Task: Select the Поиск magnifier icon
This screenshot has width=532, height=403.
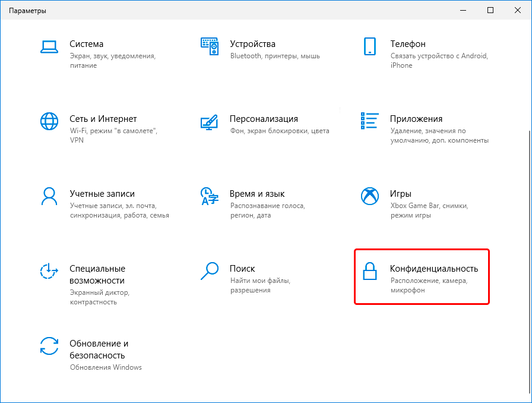Action: [x=210, y=271]
